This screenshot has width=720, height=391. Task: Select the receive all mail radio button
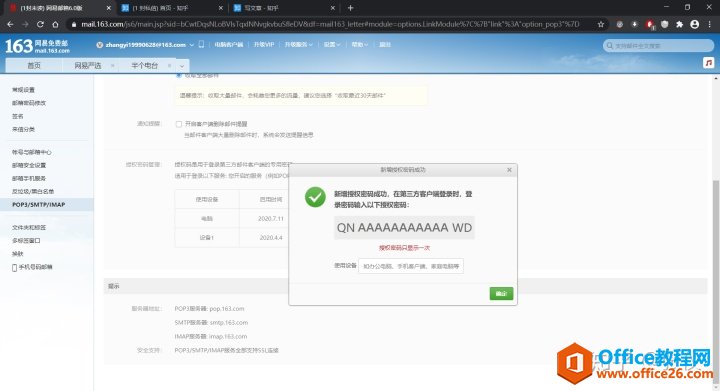tap(179, 75)
